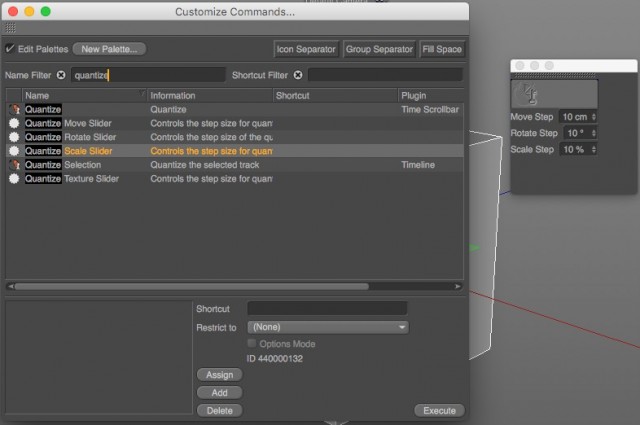Screen dimensions: 640x425
Task: Click the Quantize Selection timeline icon
Action: click(x=14, y=165)
